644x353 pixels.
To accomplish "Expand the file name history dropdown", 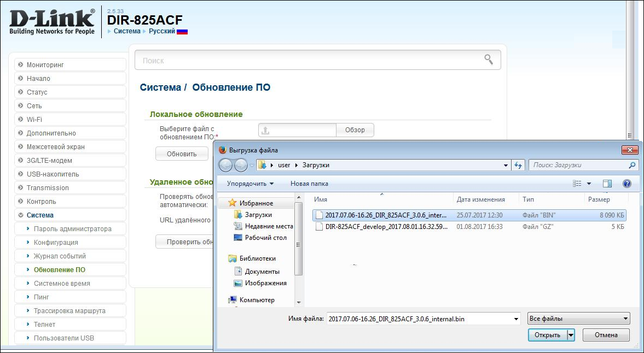I will 516,319.
